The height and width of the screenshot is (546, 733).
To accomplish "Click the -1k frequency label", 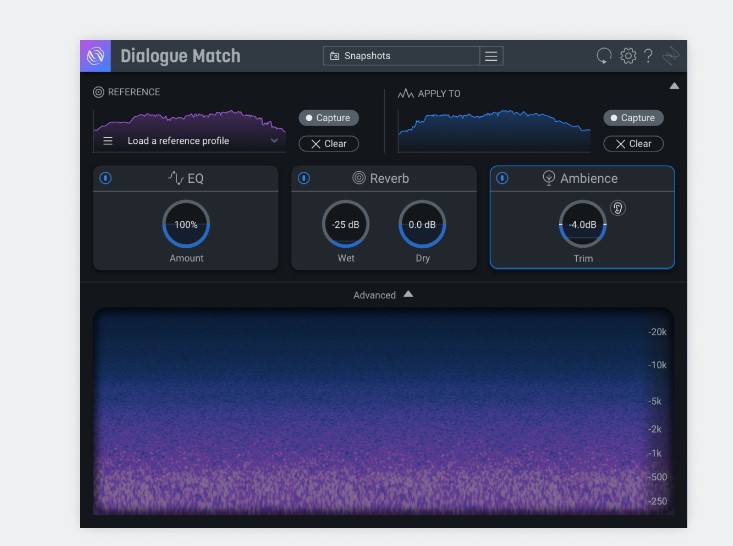I will pyautogui.click(x=654, y=453).
